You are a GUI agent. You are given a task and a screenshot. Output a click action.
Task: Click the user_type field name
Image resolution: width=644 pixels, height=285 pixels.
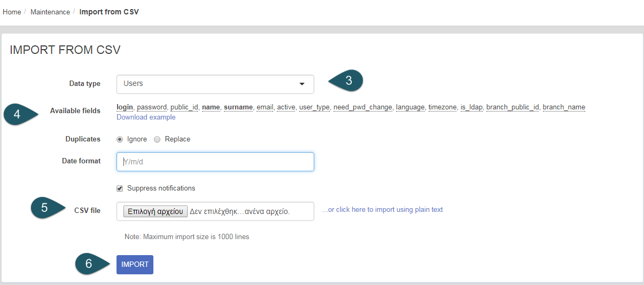coord(314,107)
